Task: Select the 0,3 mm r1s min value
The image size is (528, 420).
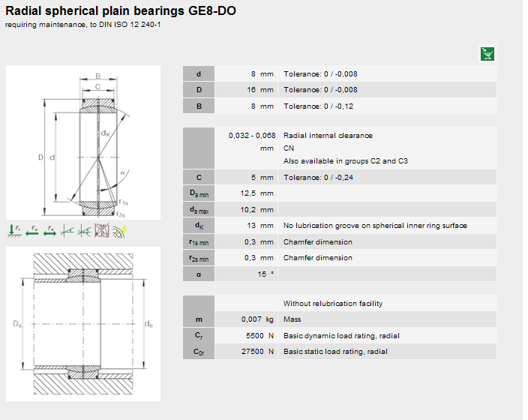Action: pos(259,241)
